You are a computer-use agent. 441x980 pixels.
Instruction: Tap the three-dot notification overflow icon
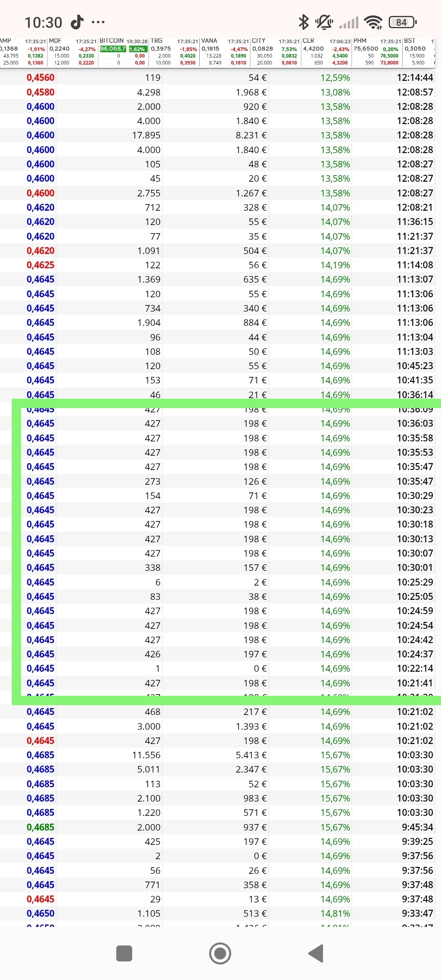coord(98,22)
